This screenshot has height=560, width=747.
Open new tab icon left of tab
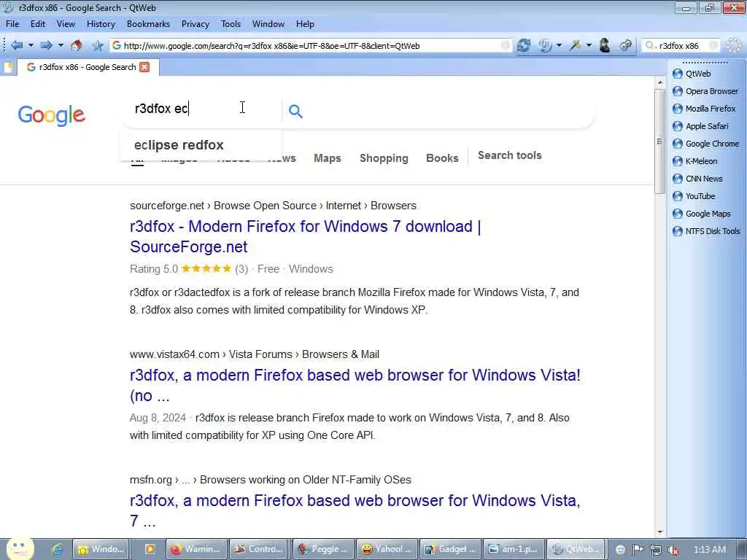[7, 67]
